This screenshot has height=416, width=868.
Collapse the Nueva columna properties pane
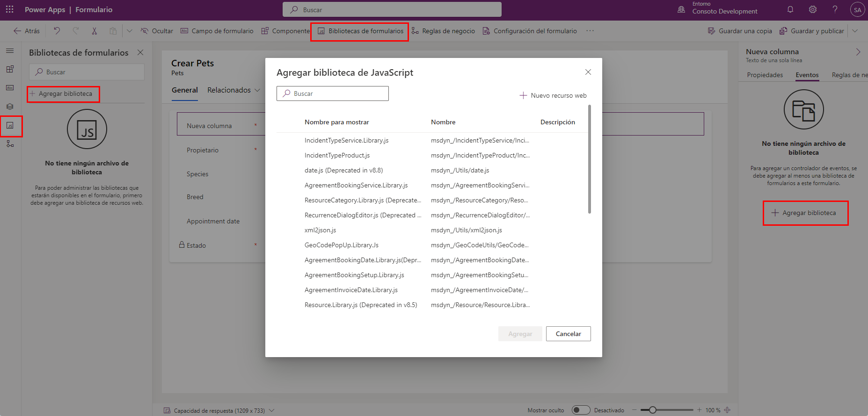[x=858, y=52]
